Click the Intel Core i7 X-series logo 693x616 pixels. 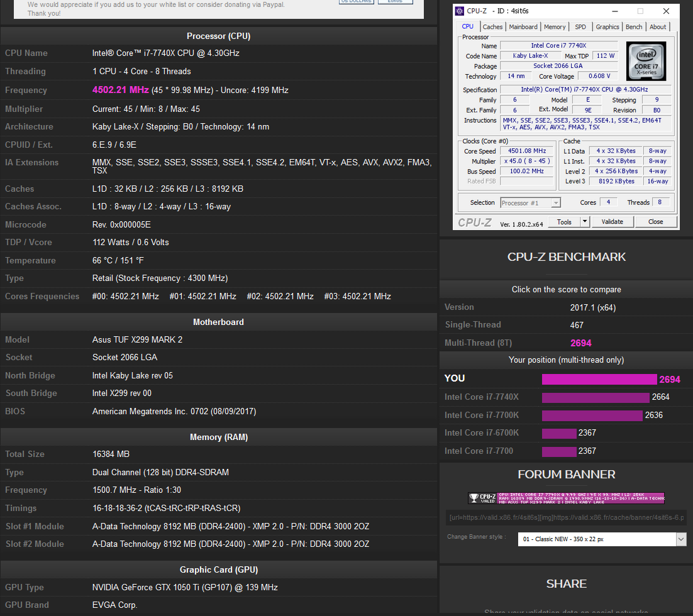pos(646,61)
